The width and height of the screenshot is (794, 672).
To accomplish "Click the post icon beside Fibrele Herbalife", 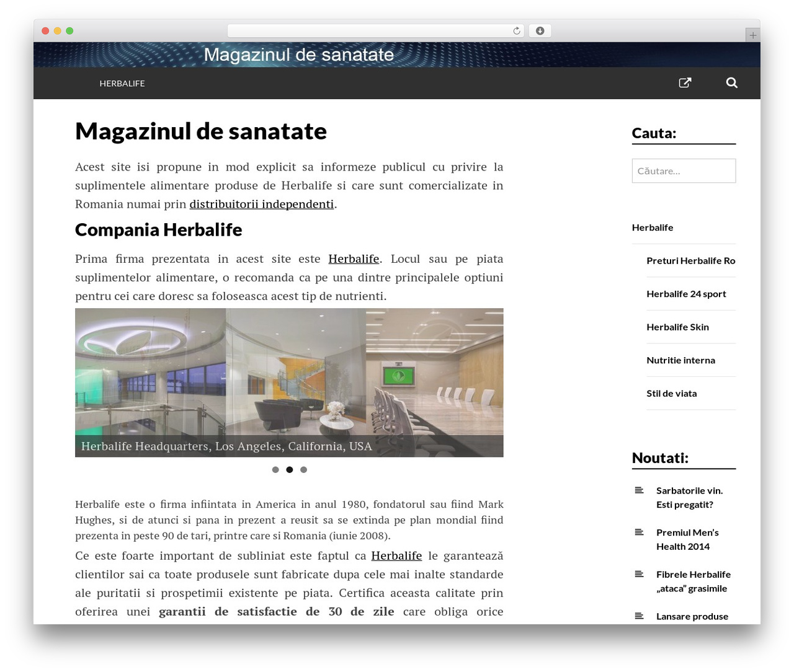I will 639,574.
